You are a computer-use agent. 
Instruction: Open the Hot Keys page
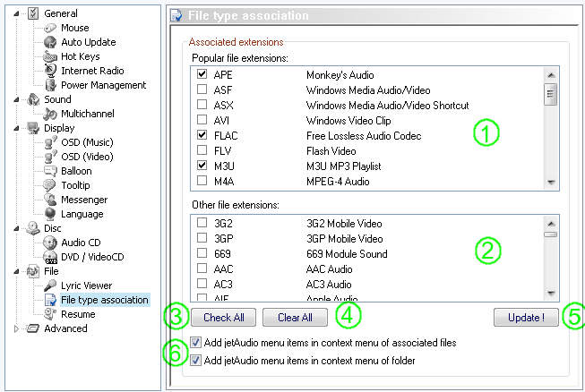[x=81, y=56]
